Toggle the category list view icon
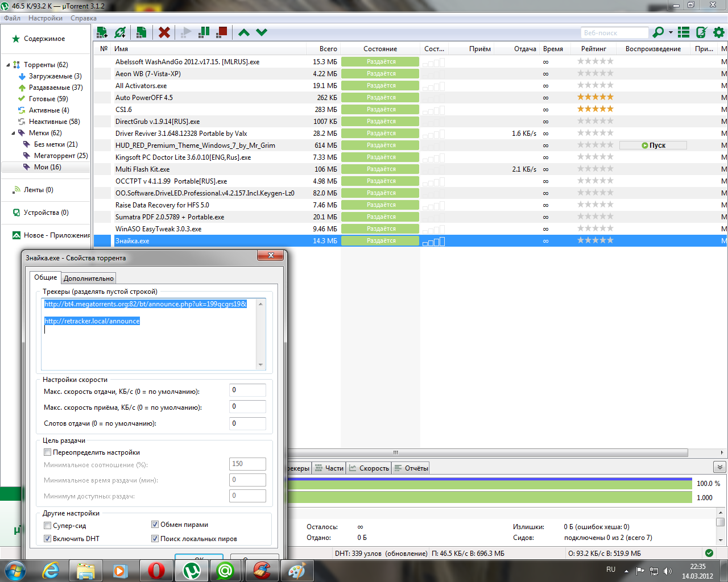Viewport: 728px width, 582px height. click(x=684, y=32)
